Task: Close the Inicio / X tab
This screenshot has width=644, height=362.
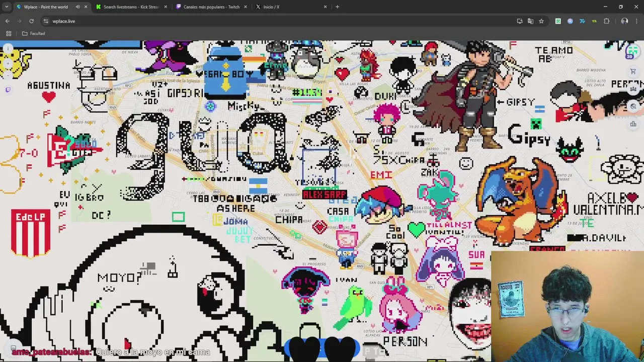Action: pyautogui.click(x=325, y=7)
